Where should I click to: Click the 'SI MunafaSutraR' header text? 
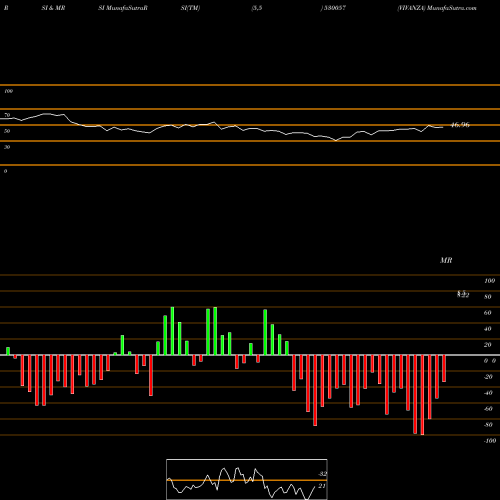[123, 8]
